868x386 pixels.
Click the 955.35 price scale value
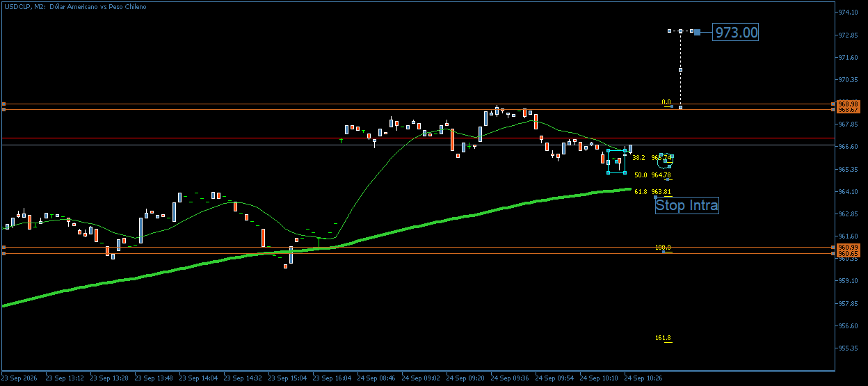pyautogui.click(x=849, y=348)
